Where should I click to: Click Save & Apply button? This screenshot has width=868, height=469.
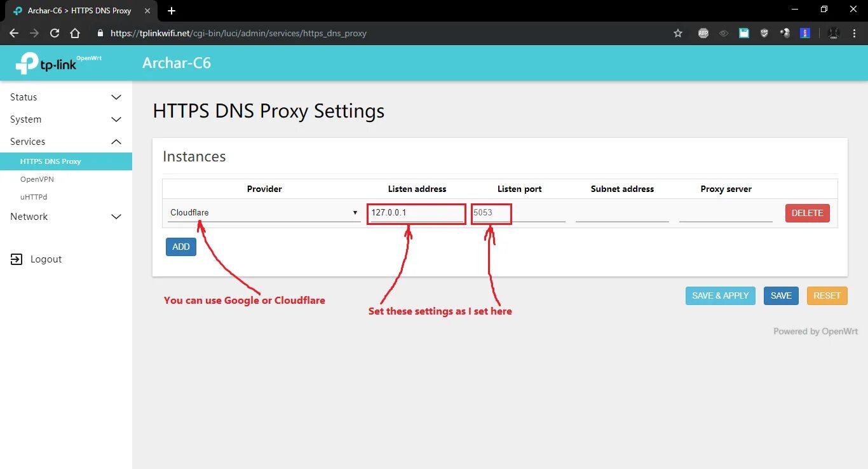[x=721, y=296]
